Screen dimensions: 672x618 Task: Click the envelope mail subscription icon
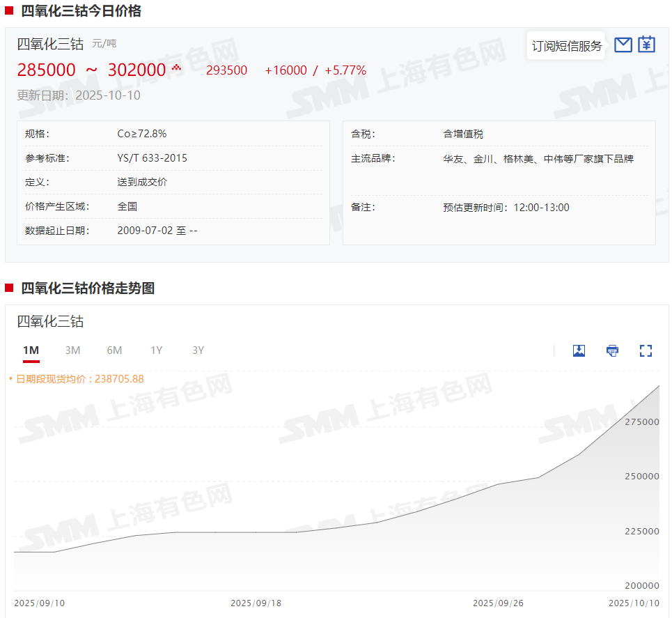[x=623, y=45]
